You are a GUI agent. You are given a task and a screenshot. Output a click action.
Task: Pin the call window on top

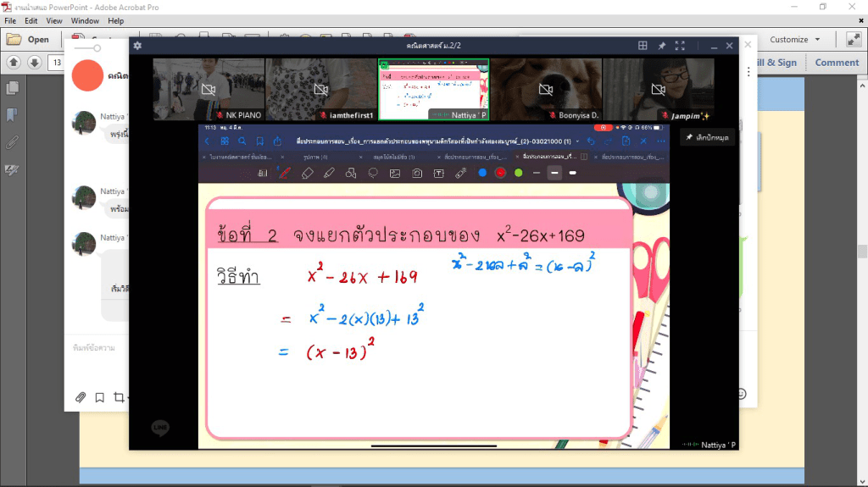pos(661,46)
